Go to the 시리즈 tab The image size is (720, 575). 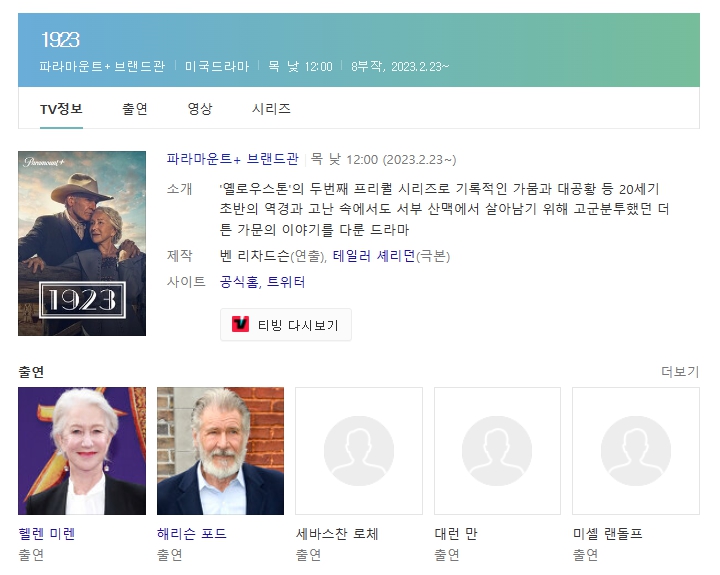(271, 109)
